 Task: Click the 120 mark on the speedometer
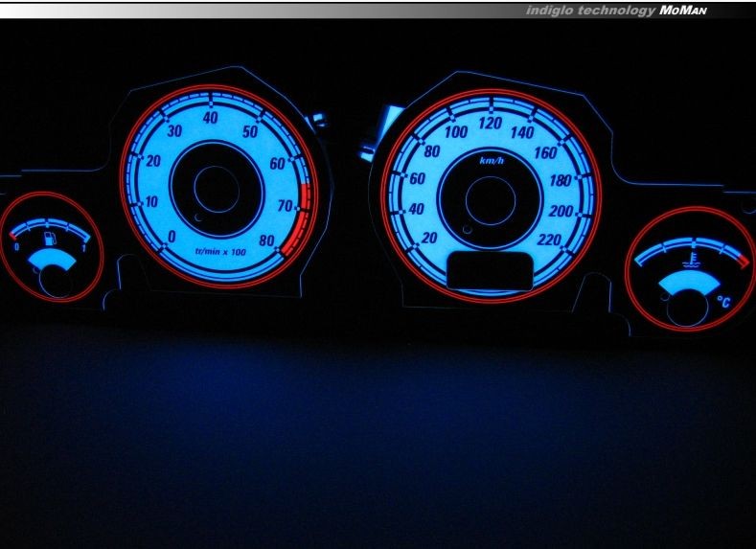(x=491, y=124)
